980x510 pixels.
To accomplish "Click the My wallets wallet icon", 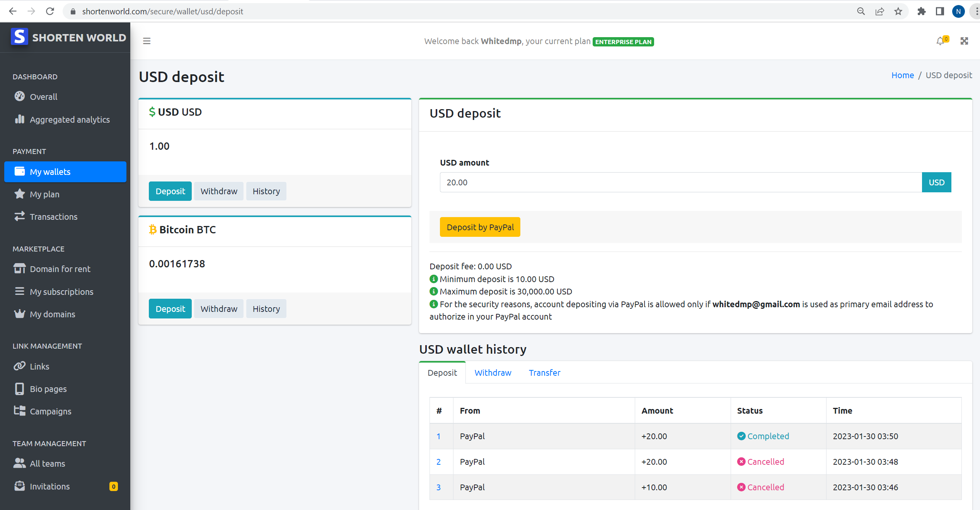I will pos(19,171).
